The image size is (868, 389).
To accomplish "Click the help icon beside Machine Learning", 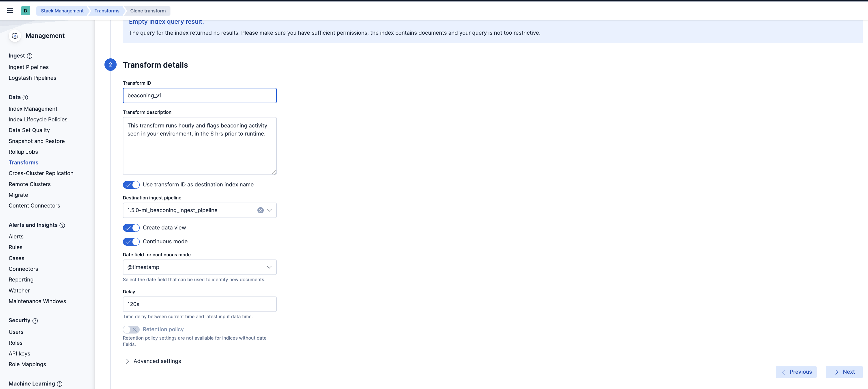I will click(x=60, y=384).
